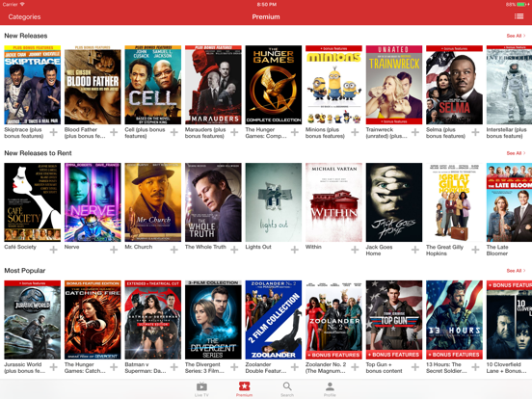Select the Premium tab

point(244,389)
